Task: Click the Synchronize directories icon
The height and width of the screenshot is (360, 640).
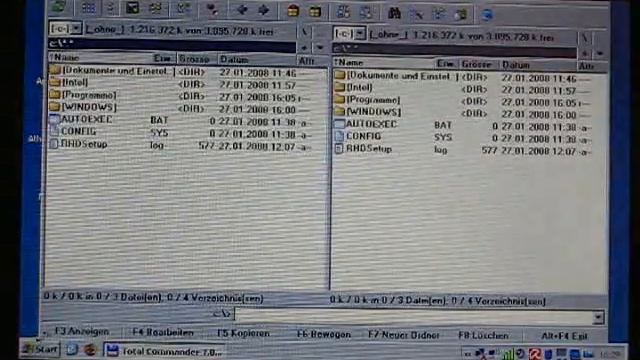Action: tap(439, 14)
